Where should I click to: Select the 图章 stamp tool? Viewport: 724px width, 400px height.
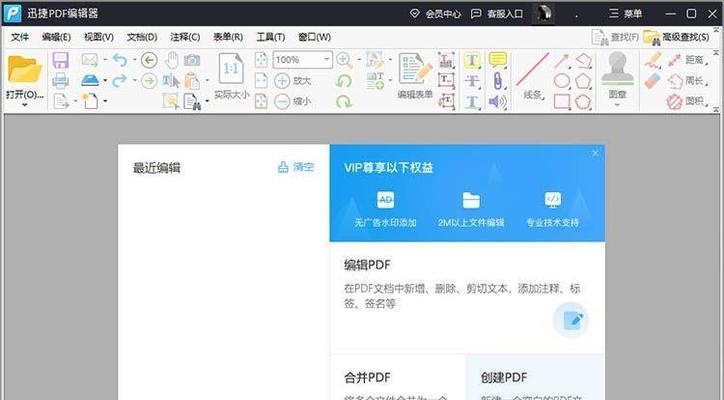(617, 74)
